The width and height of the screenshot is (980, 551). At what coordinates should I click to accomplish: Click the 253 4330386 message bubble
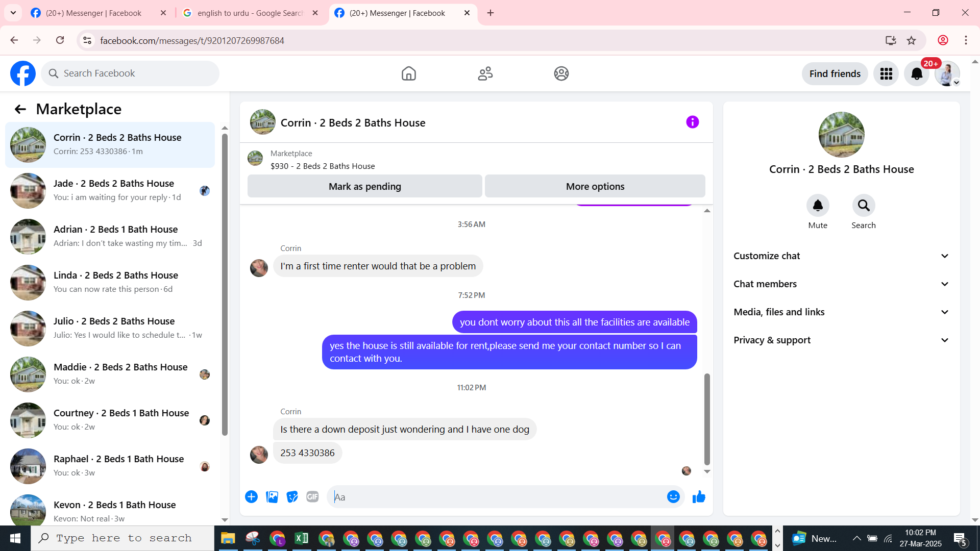307,453
